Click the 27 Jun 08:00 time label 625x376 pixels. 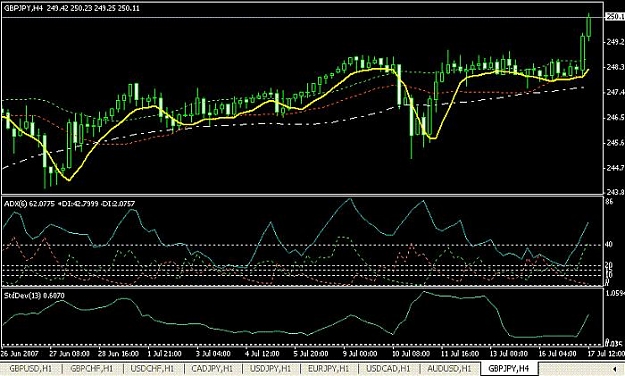click(69, 353)
